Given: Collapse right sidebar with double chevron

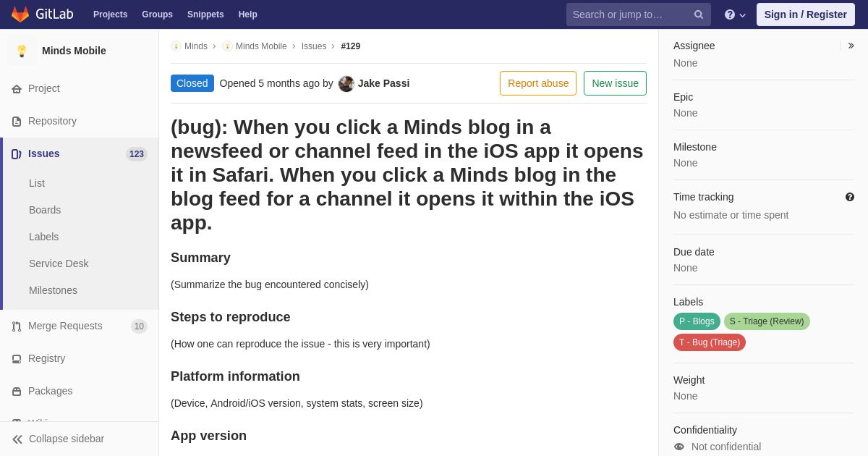Looking at the screenshot, I should tap(851, 46).
